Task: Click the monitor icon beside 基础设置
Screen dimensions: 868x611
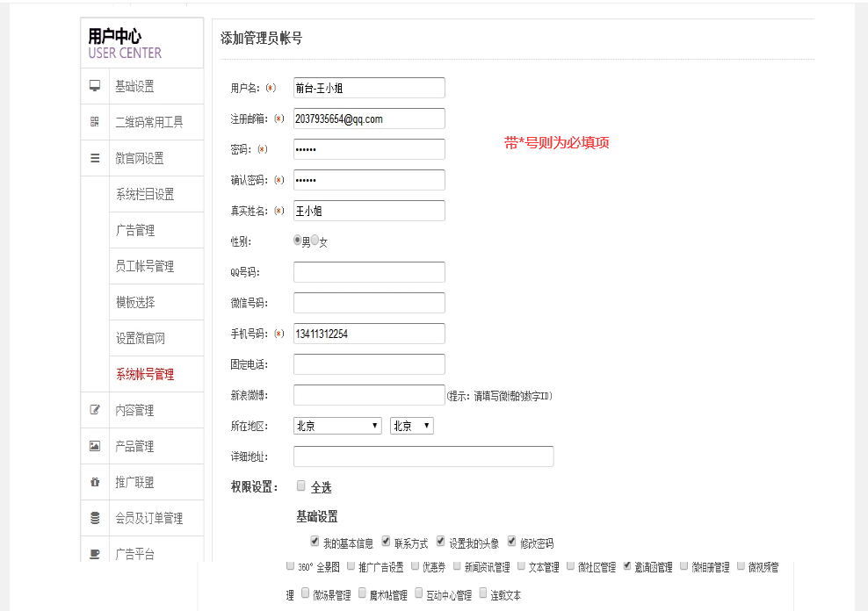Action: click(x=95, y=86)
